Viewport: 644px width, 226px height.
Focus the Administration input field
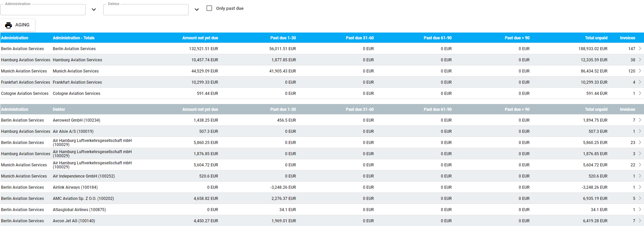[x=43, y=9]
